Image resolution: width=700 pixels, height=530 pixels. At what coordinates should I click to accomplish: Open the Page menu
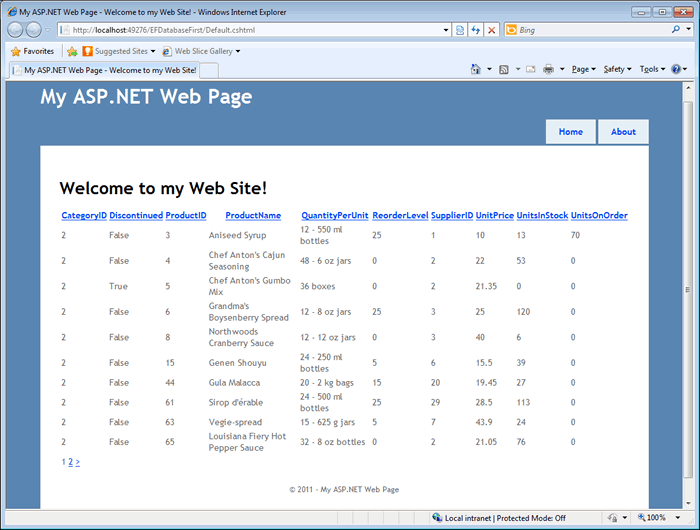tap(583, 69)
